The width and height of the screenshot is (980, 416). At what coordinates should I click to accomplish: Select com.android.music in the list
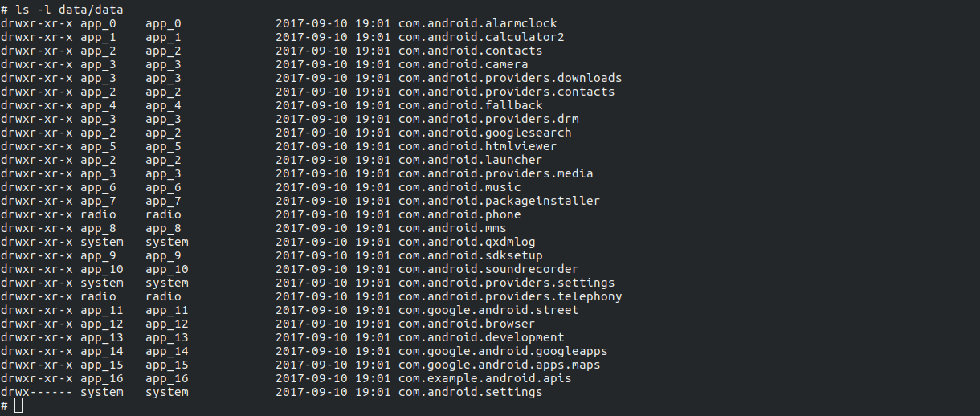click(459, 187)
